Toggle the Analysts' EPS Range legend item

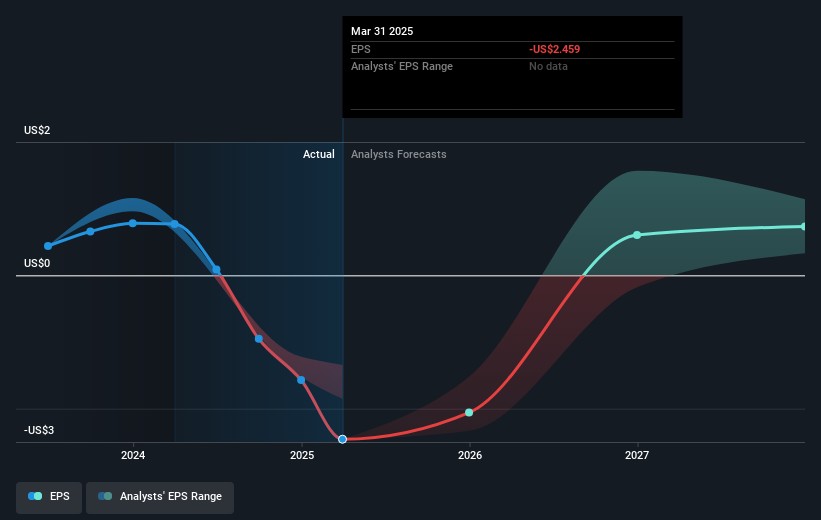click(x=159, y=496)
